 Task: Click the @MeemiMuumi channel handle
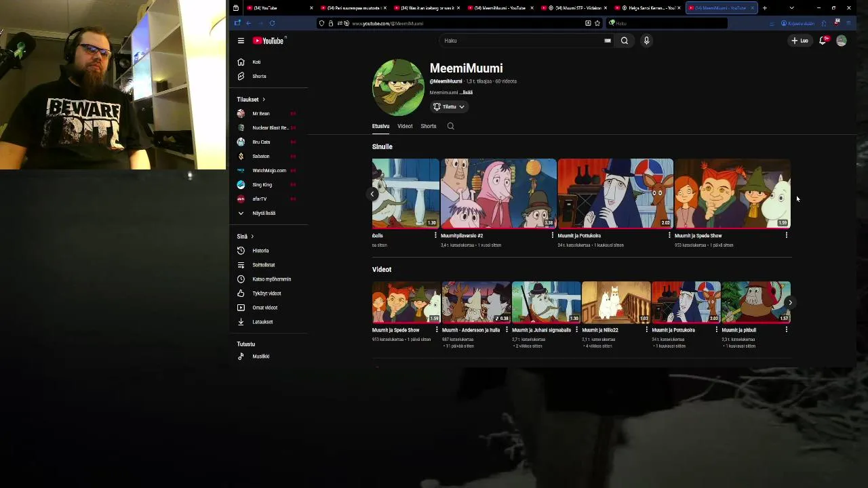pos(446,81)
